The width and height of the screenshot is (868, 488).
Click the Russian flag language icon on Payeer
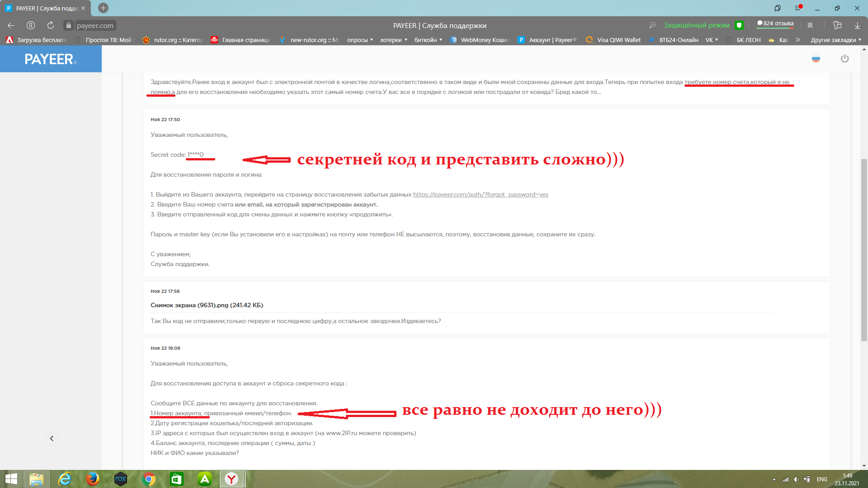coord(816,58)
